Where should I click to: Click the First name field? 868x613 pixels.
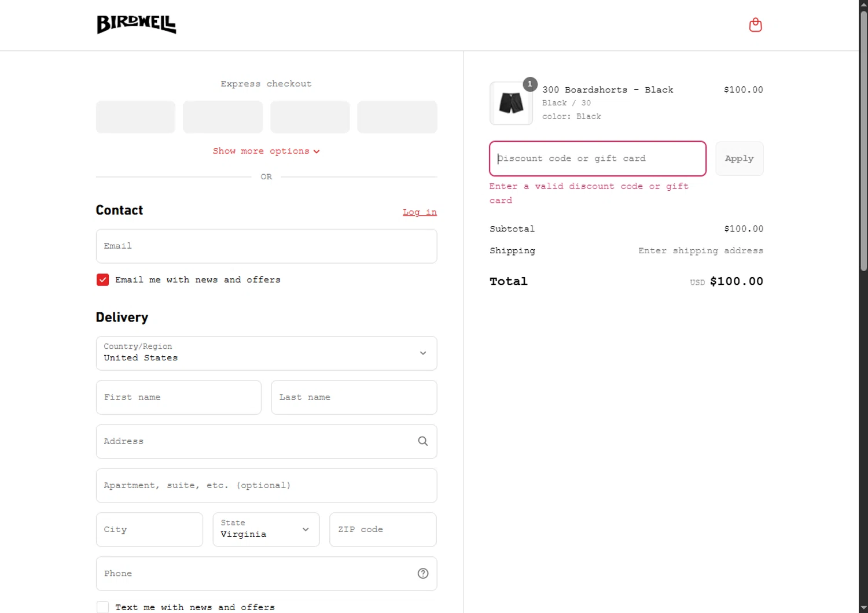tap(178, 397)
